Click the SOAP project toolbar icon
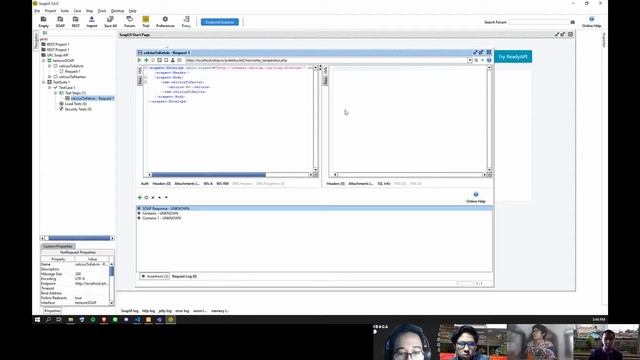The image size is (640, 360). click(x=60, y=22)
